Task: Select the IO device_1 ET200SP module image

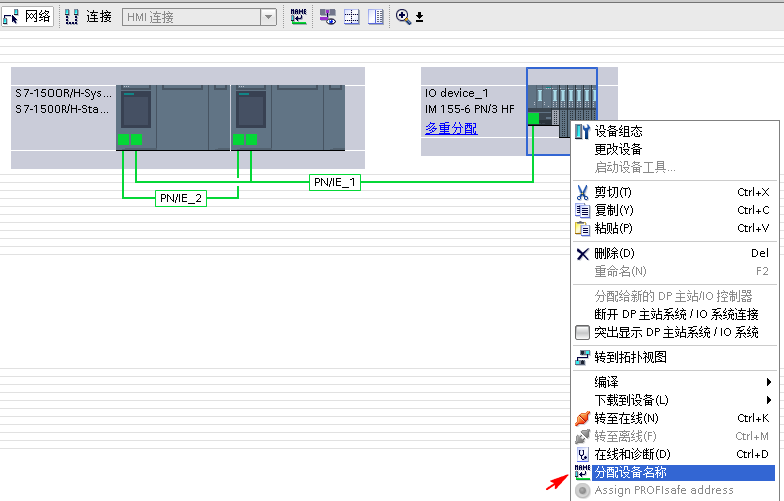Action: pos(562,106)
